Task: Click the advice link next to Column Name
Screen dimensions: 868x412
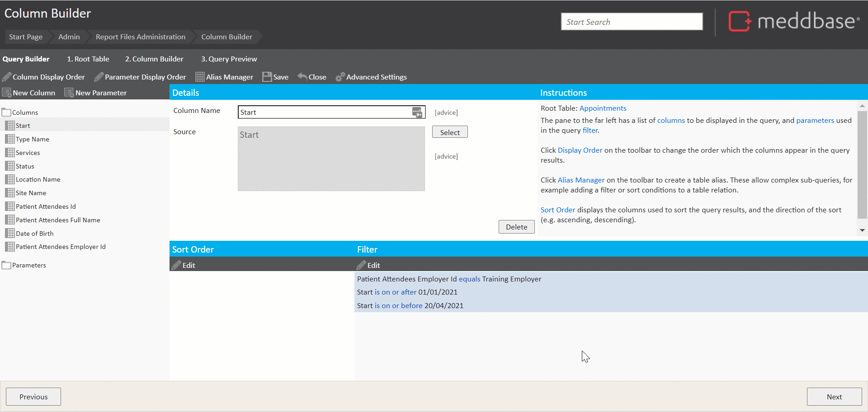Action: [446, 112]
